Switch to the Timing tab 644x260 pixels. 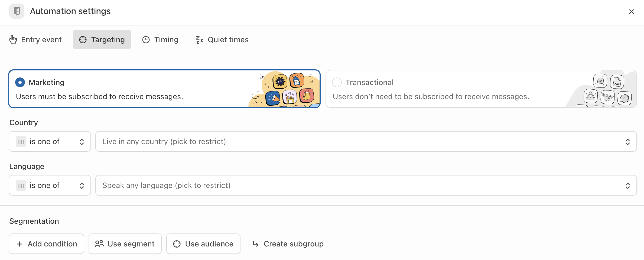160,40
